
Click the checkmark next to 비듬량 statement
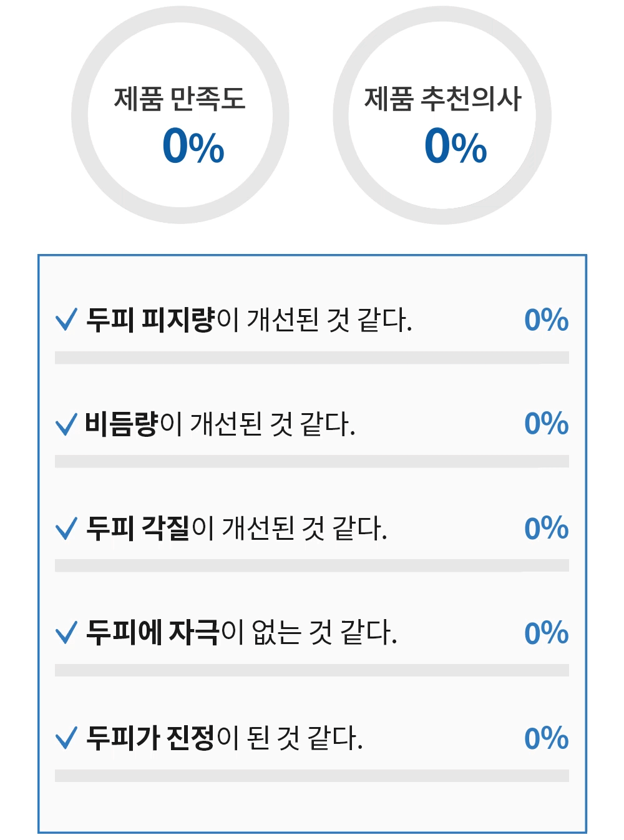[66, 424]
